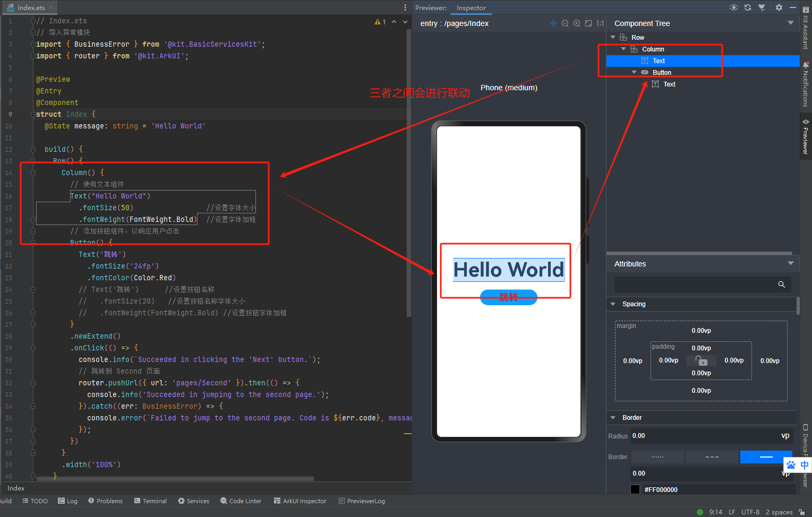Change UTF-8 file encoding
The height and width of the screenshot is (517, 812).
tap(750, 512)
